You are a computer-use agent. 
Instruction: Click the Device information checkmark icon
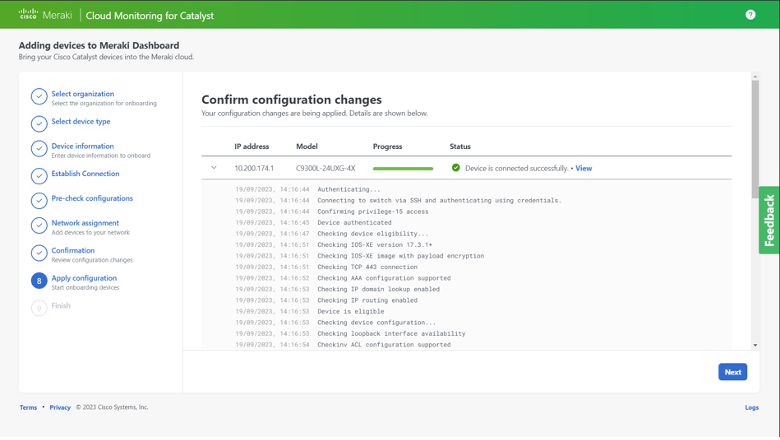pos(39,150)
